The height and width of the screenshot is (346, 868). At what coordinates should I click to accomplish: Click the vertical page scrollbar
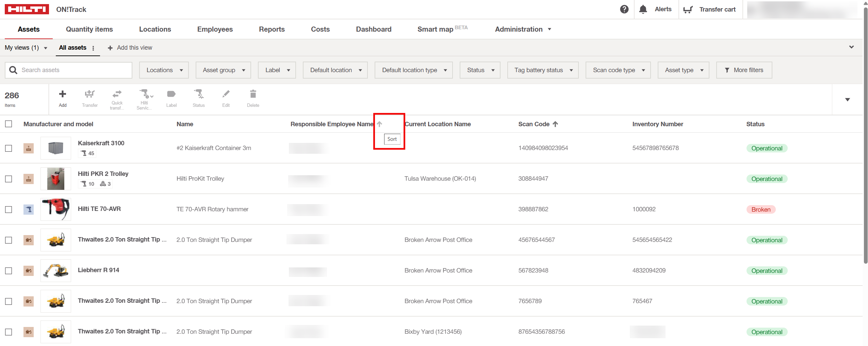[x=865, y=136]
